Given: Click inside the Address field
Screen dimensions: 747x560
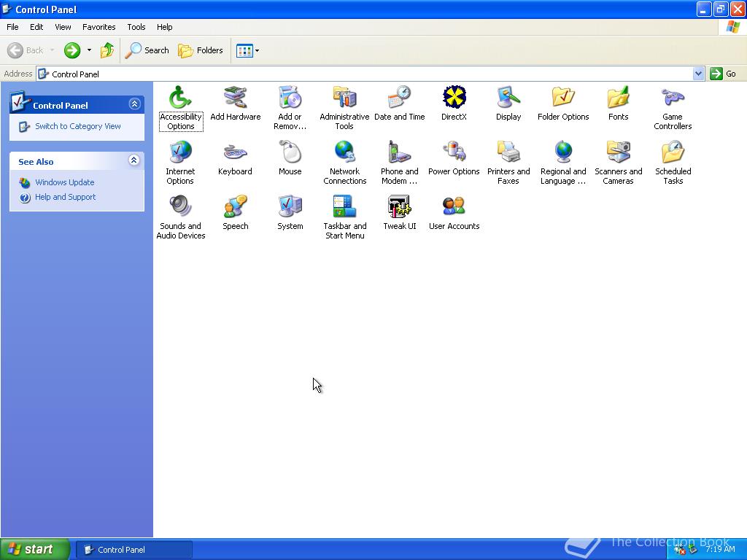Looking at the screenshot, I should (365, 74).
